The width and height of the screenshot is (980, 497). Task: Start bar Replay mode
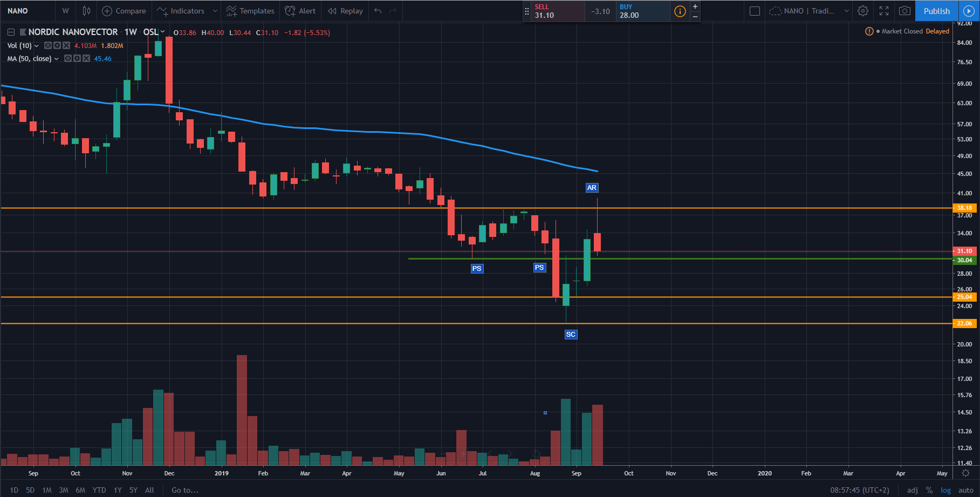tap(345, 11)
